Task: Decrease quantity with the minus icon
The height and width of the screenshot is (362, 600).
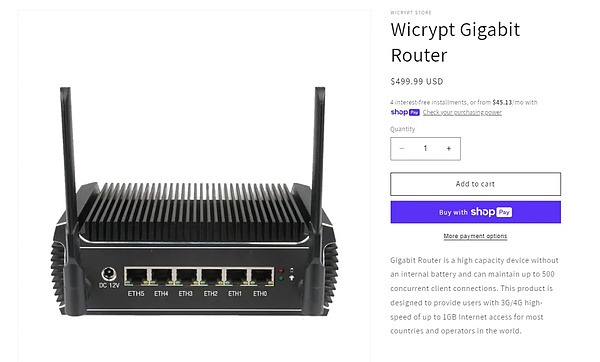Action: pos(402,148)
